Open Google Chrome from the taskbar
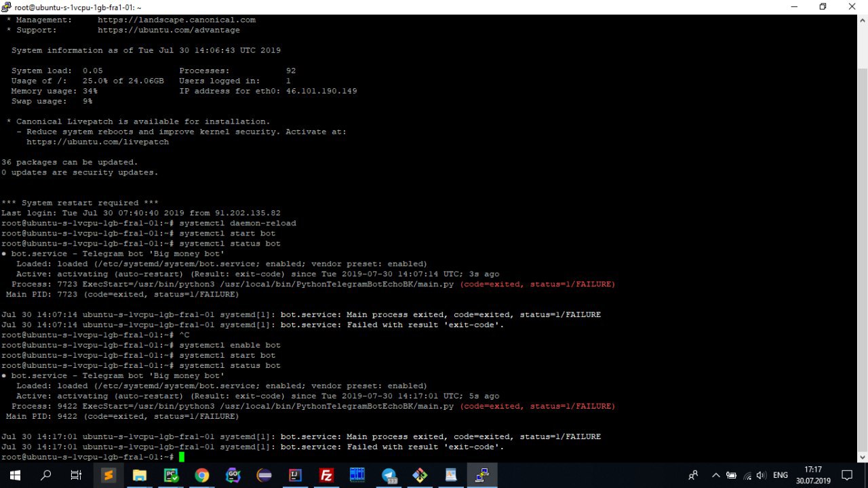868x488 pixels. (202, 475)
